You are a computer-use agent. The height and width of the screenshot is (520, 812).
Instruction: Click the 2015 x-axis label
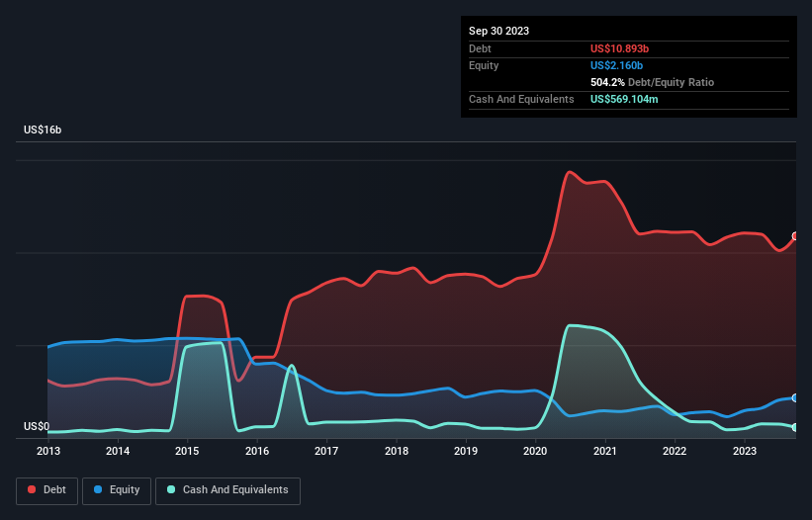tap(187, 451)
